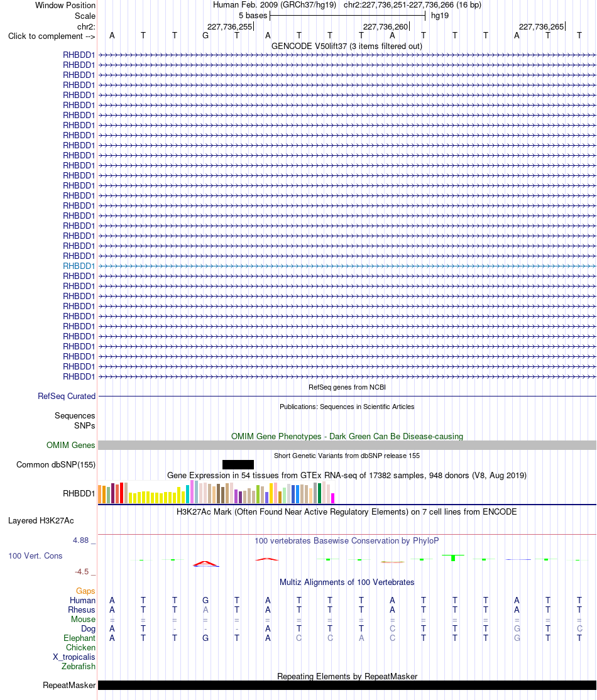Open the 'RefSeq genes from NCBI' track title

(347, 387)
